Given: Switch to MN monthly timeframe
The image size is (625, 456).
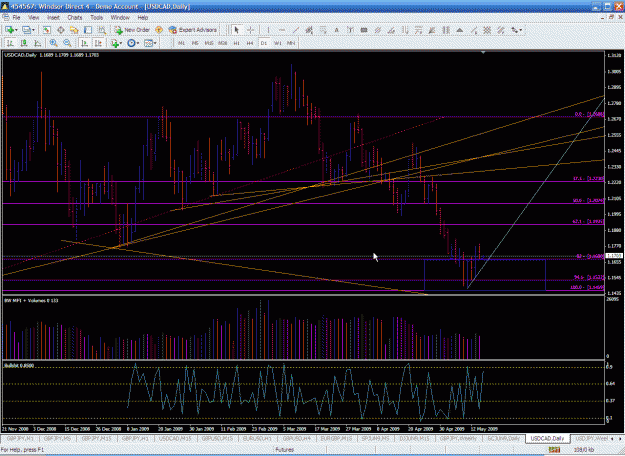Looking at the screenshot, I should (x=291, y=43).
